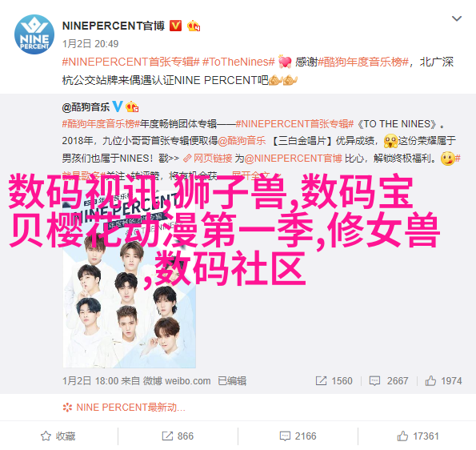
Task: Click the crown membership badge next to NINEPERCENT官博
Action: point(194,26)
